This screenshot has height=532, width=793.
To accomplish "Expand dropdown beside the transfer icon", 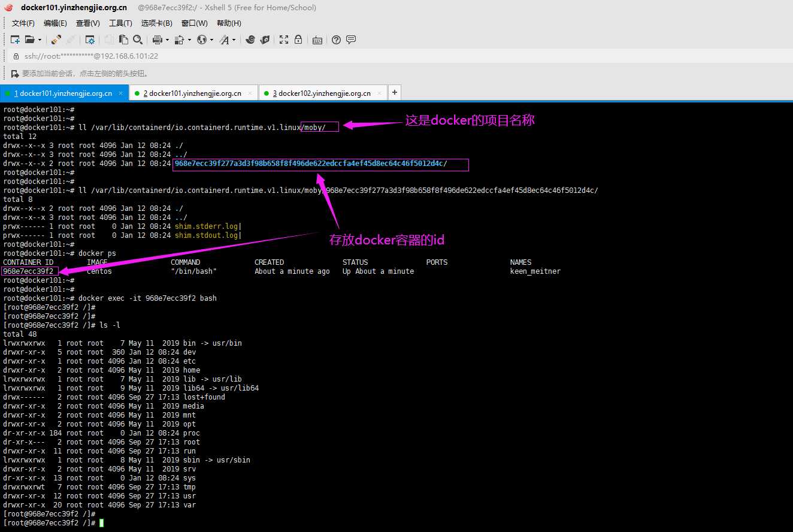I will point(189,40).
